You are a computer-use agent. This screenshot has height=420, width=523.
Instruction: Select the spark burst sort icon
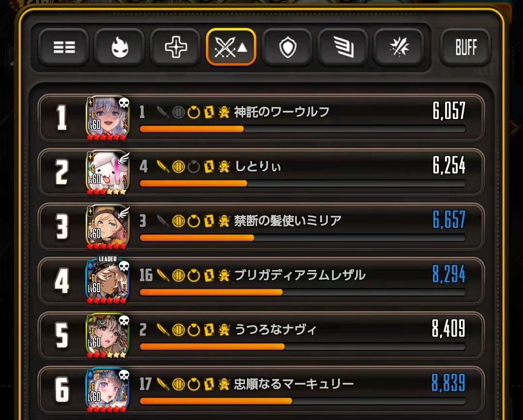[x=399, y=47]
